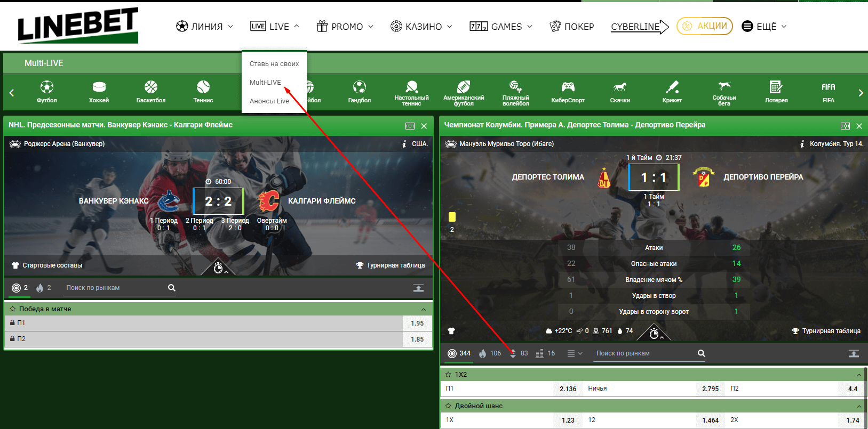
Task: Toggle the popular markets filter showing 106
Action: click(x=490, y=353)
